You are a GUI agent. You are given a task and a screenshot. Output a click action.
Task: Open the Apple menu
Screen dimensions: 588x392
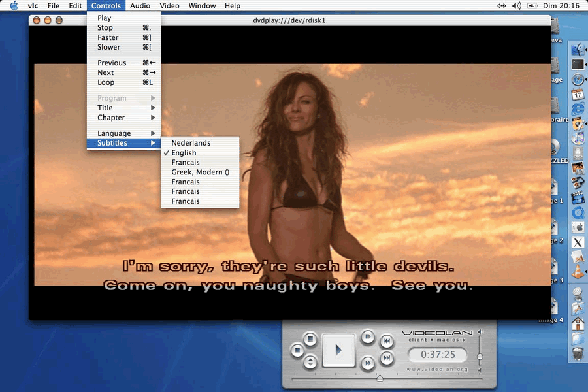14,6
